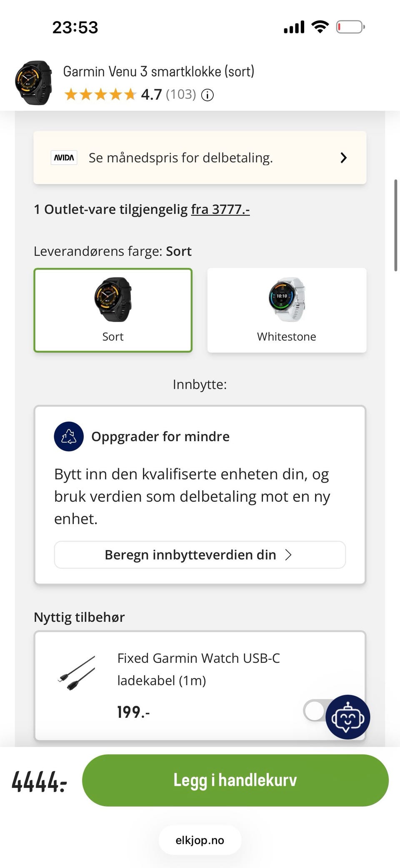The image size is (400, 868).
Task: Toggle the USB-C ladekabel accessory switch
Action: click(x=317, y=711)
